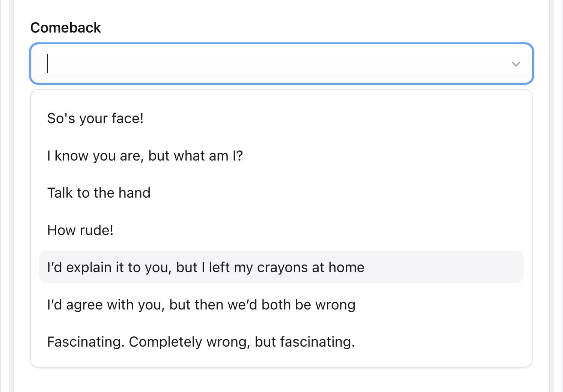Pick the "Fascinating. Completely wrong, but fascinating." option

pos(201,342)
